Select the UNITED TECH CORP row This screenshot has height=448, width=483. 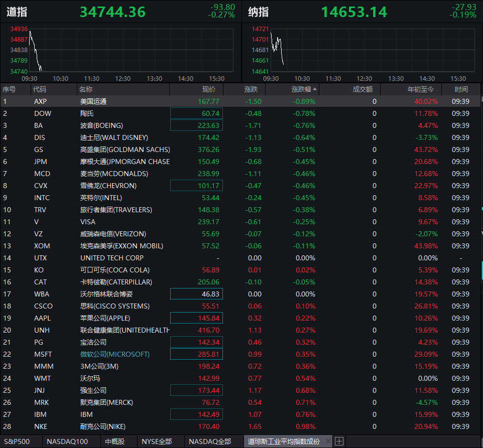[240, 258]
